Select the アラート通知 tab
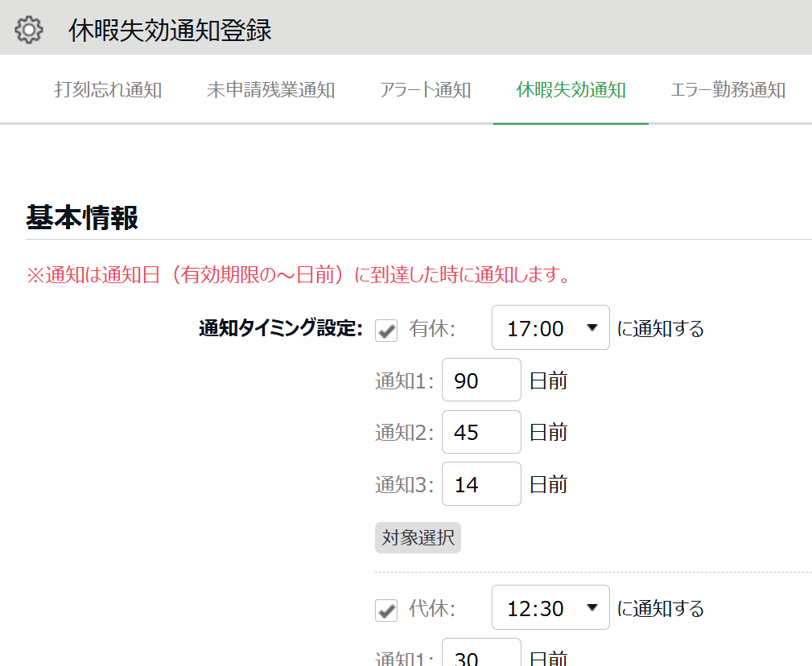The image size is (812, 666). [x=425, y=90]
